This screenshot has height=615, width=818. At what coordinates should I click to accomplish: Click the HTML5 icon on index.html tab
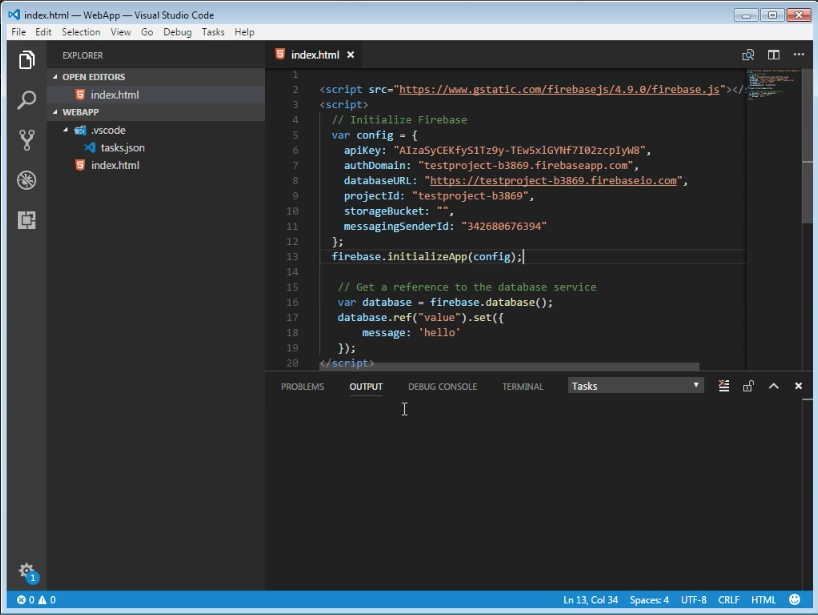(x=280, y=54)
